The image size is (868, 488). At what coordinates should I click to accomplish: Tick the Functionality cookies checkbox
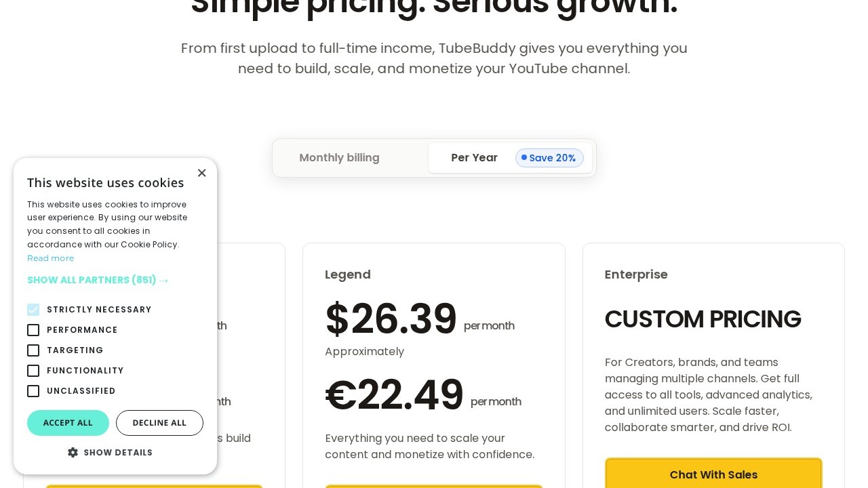click(33, 371)
